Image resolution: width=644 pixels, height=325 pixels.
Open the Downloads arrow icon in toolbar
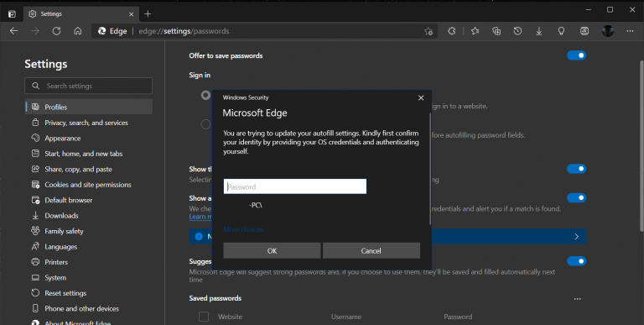point(539,31)
